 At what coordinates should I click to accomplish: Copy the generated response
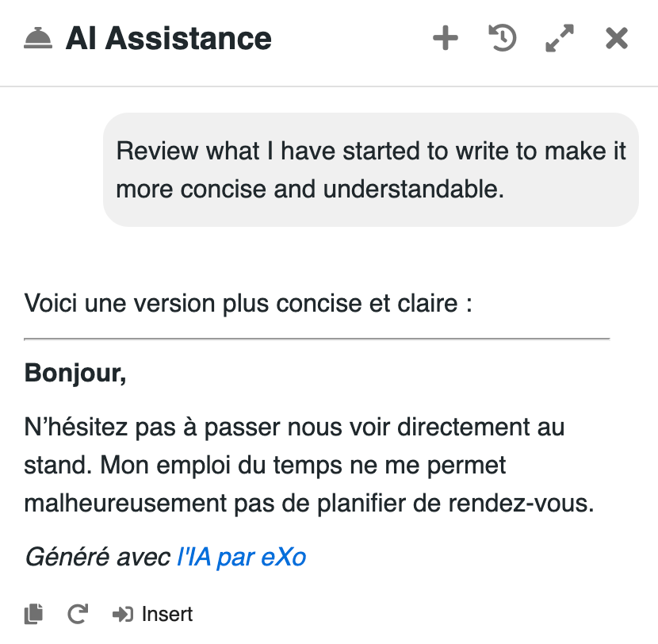coord(33,613)
